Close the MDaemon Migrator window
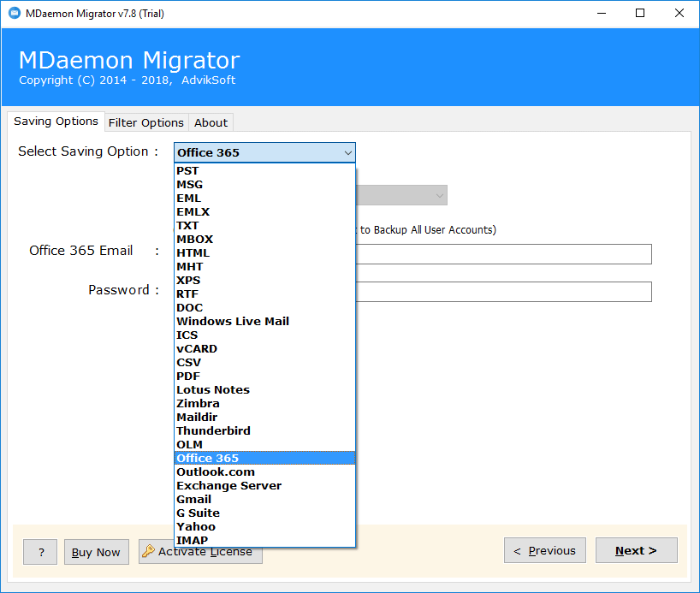Image resolution: width=700 pixels, height=593 pixels. [x=679, y=14]
